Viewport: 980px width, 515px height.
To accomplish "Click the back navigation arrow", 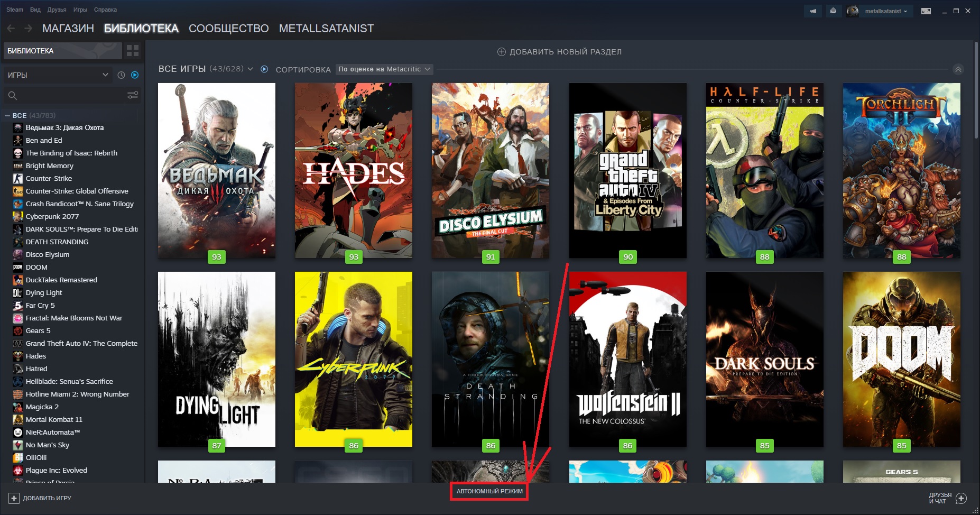I will (x=11, y=29).
